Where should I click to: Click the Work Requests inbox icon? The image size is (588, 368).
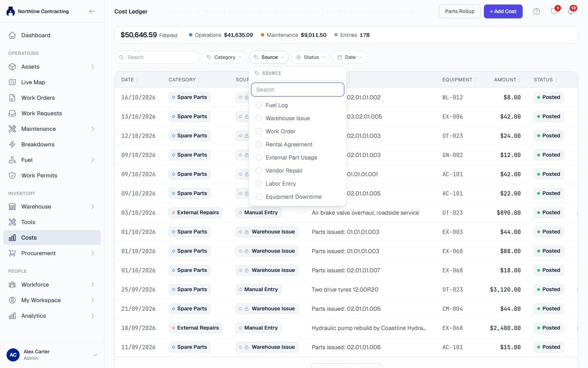12,113
